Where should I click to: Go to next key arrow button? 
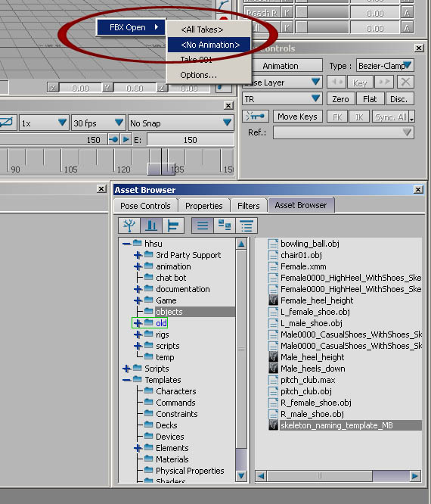point(384,82)
